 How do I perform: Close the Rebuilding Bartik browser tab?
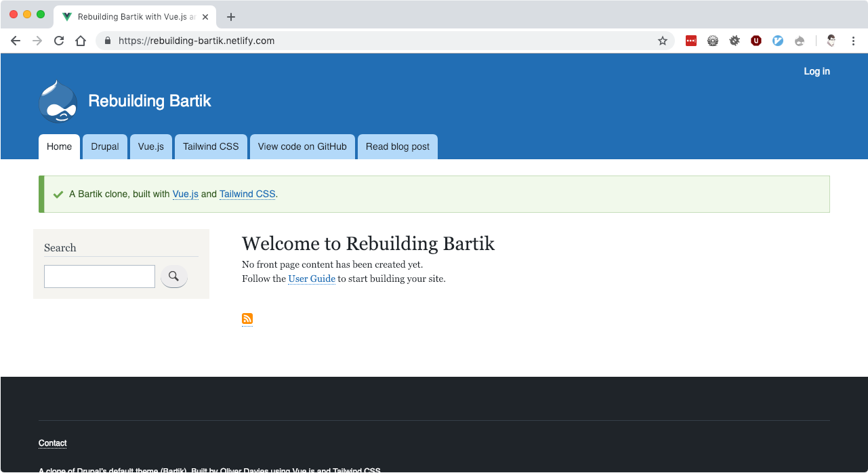coord(205,17)
